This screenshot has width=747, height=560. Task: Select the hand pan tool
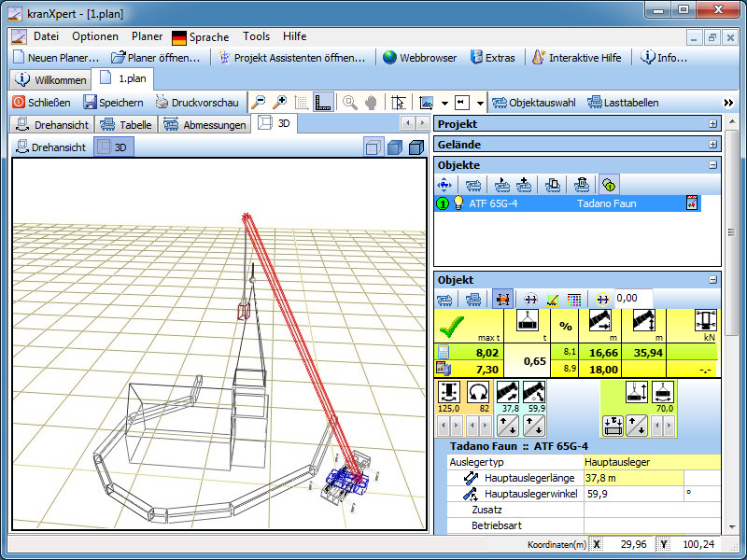point(371,103)
